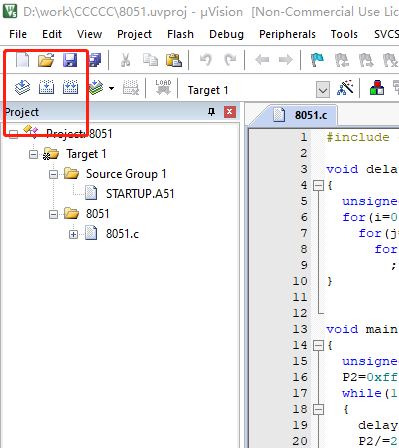The height and width of the screenshot is (448, 399).
Task: Fold the while block at line 18
Action: [318, 409]
